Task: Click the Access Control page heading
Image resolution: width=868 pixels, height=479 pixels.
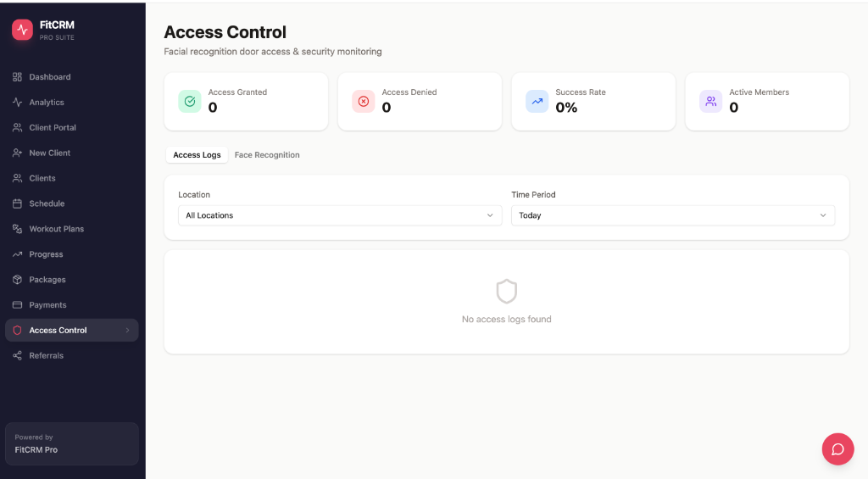Action: click(225, 32)
